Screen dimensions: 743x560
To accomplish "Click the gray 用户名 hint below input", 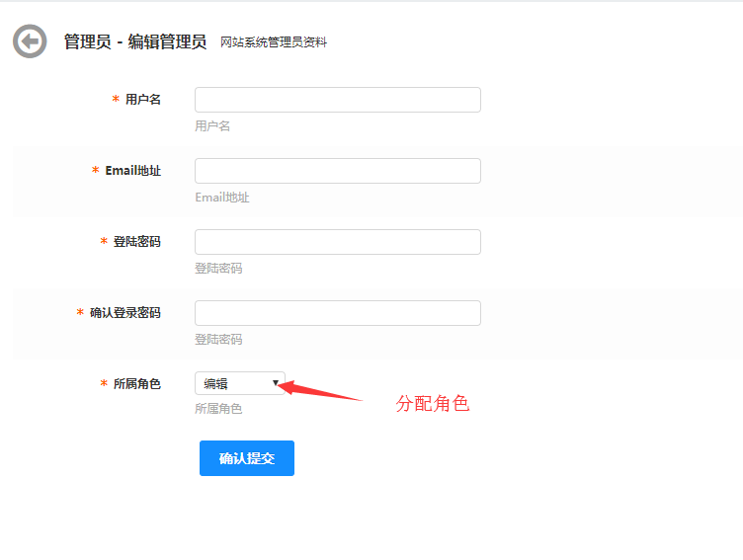I will coord(212,126).
